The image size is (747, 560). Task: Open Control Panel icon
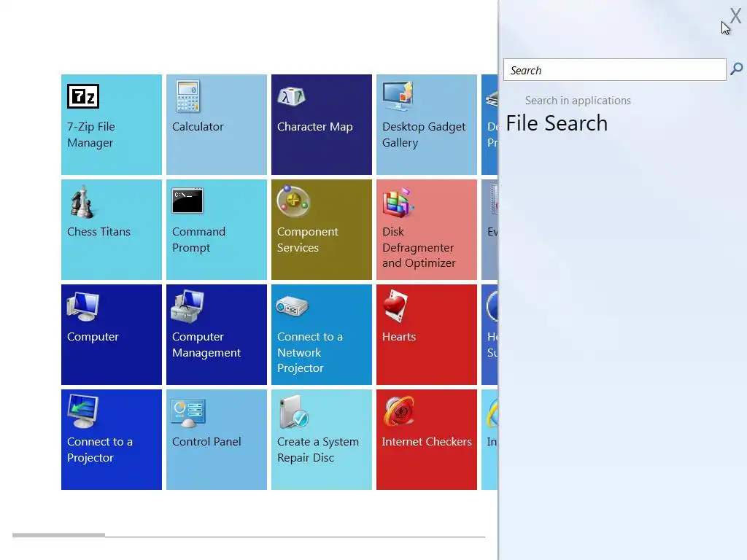[x=189, y=413]
